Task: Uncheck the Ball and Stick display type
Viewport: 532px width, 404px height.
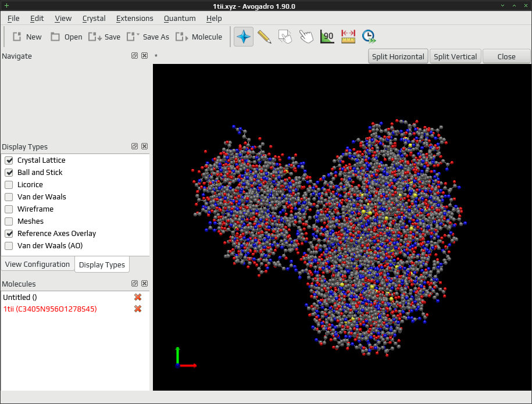Action: (x=9, y=173)
